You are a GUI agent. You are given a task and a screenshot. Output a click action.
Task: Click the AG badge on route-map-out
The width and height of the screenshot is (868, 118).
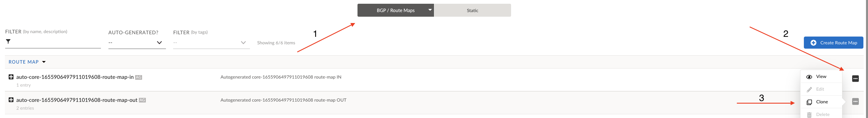(142, 100)
